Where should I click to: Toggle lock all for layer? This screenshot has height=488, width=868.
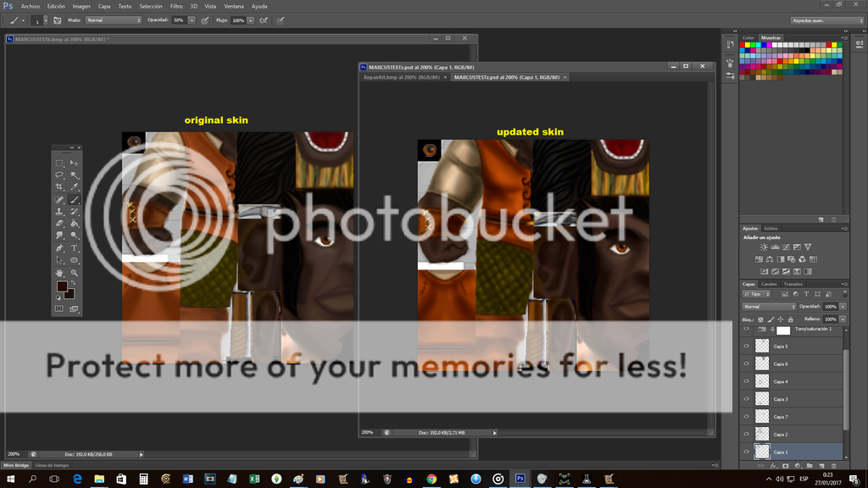coord(791,319)
